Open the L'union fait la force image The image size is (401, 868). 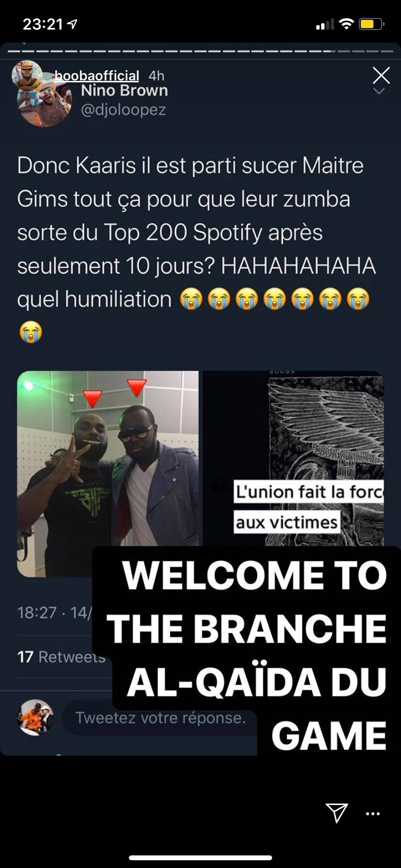click(x=293, y=458)
